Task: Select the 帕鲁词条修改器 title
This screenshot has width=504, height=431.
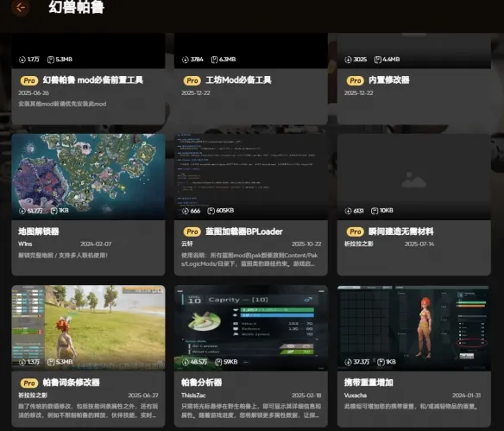Action: pos(71,383)
